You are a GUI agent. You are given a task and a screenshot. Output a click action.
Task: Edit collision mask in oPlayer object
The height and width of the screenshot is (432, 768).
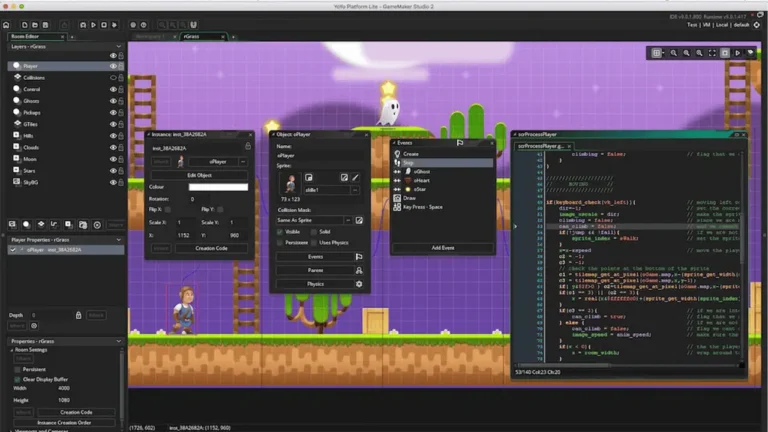(359, 220)
